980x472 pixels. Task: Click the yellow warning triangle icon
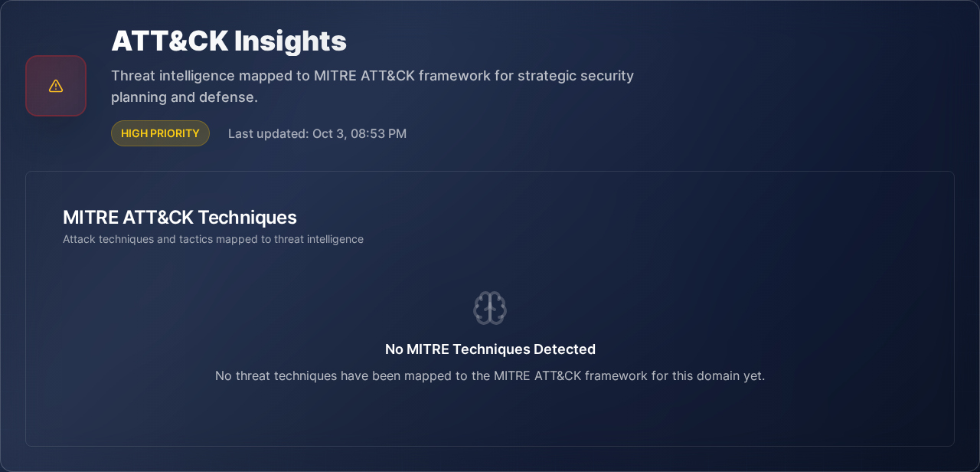pos(56,86)
